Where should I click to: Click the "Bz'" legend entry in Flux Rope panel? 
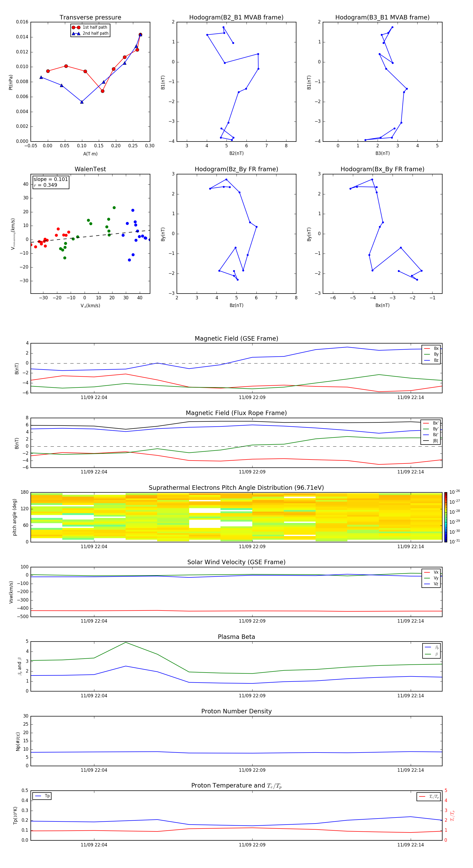(x=431, y=435)
